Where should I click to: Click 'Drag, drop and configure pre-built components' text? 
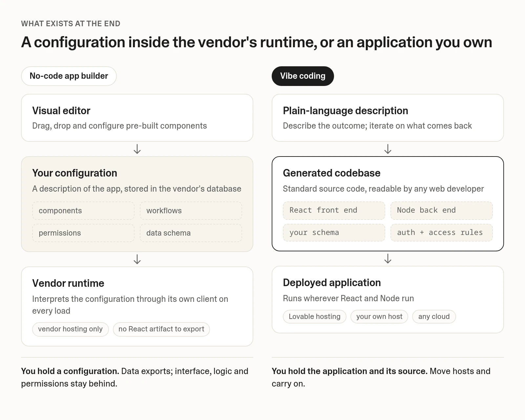click(x=119, y=126)
